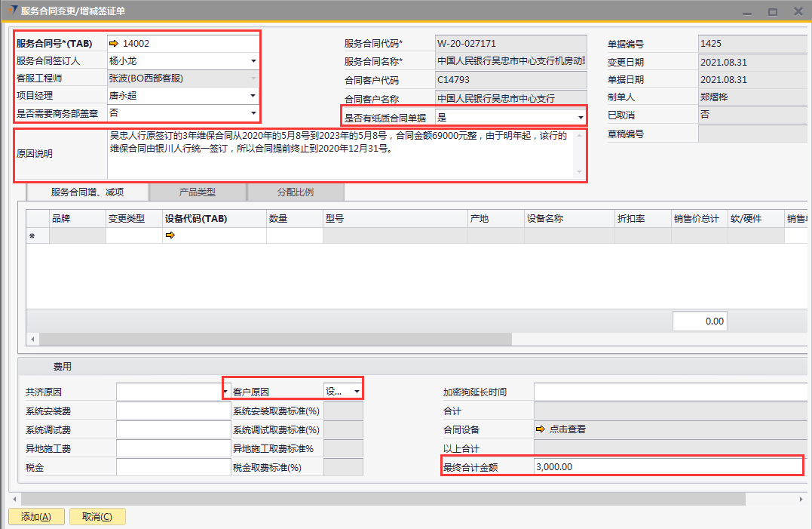Click the orange link arrow beside contract number 14002
The image size is (812, 529).
click(114, 44)
